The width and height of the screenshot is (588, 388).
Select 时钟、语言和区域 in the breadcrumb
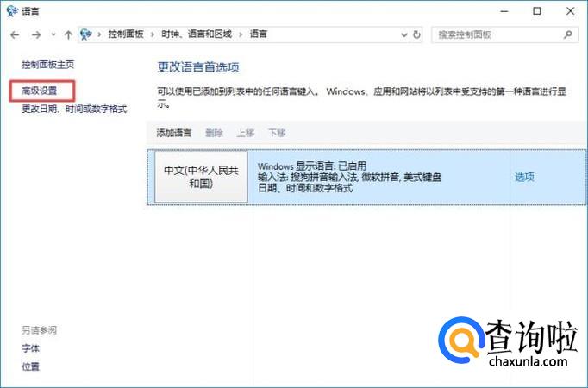(x=197, y=34)
